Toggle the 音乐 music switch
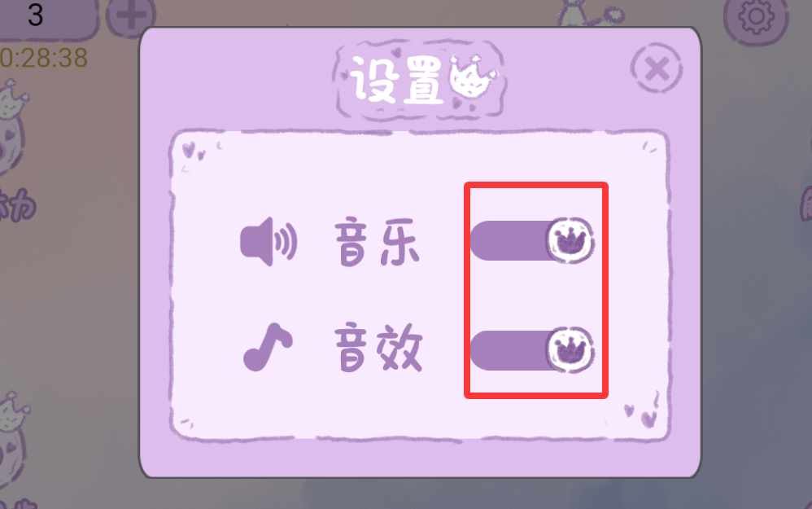812x509 pixels. coord(532,240)
